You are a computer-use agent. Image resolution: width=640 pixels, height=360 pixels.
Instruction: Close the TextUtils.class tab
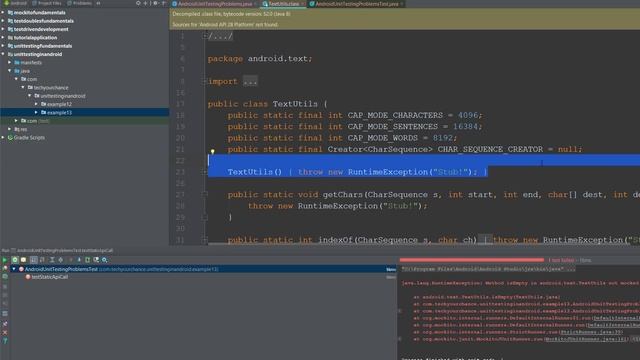(x=302, y=4)
